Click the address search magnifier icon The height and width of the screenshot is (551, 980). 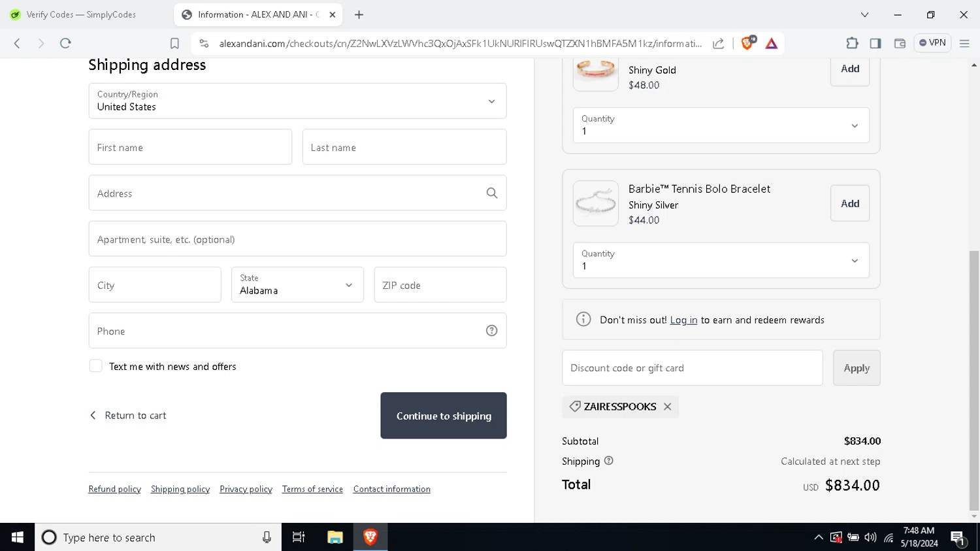[492, 193]
